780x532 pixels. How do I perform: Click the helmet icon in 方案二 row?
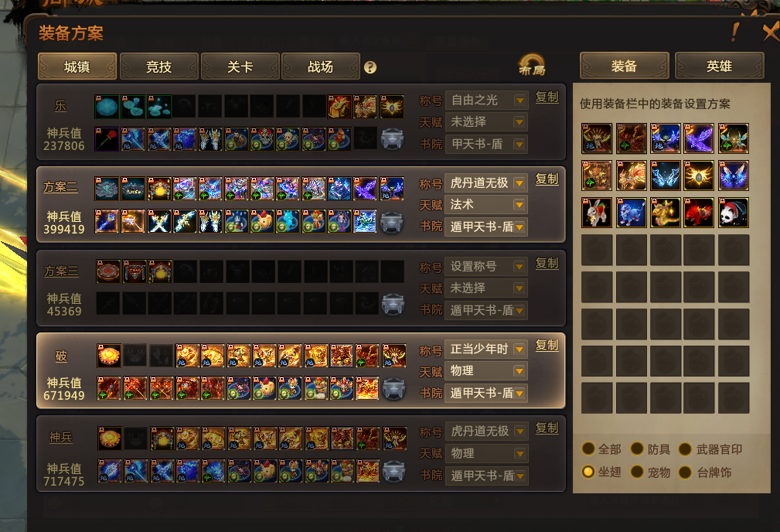pyautogui.click(x=392, y=222)
